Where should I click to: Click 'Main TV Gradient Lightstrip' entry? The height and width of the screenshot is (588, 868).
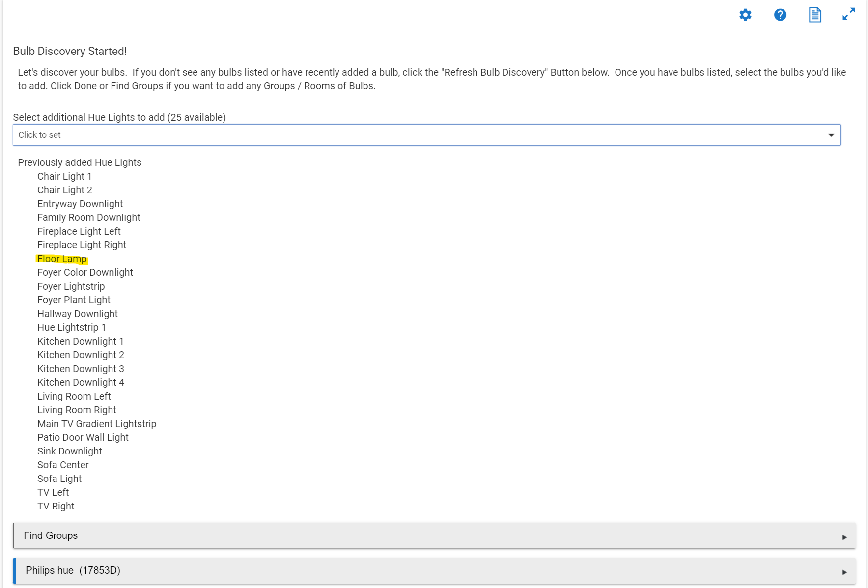pos(97,424)
